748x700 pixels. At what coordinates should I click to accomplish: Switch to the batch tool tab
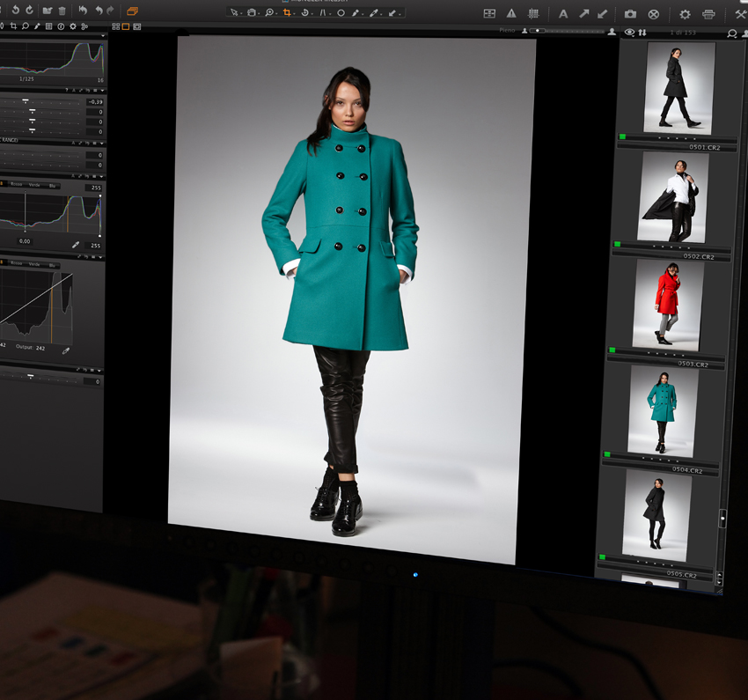click(x=84, y=26)
